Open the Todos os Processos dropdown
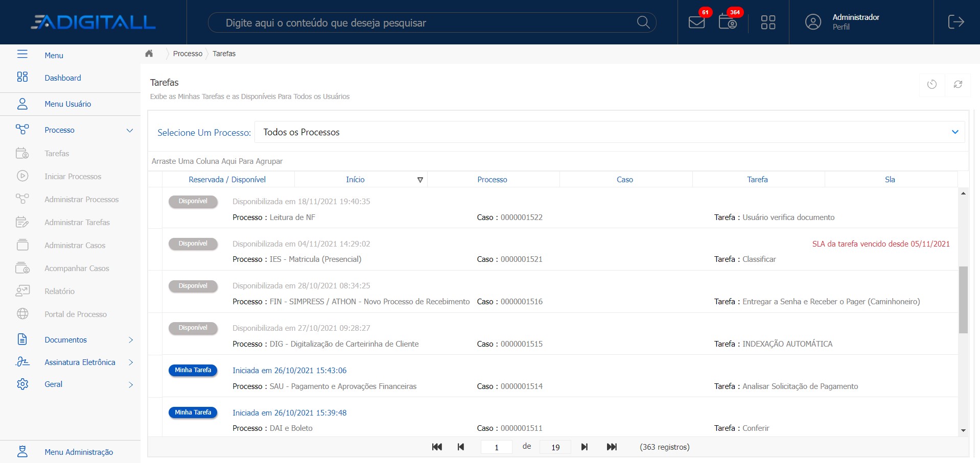This screenshot has height=463, width=980. [610, 132]
